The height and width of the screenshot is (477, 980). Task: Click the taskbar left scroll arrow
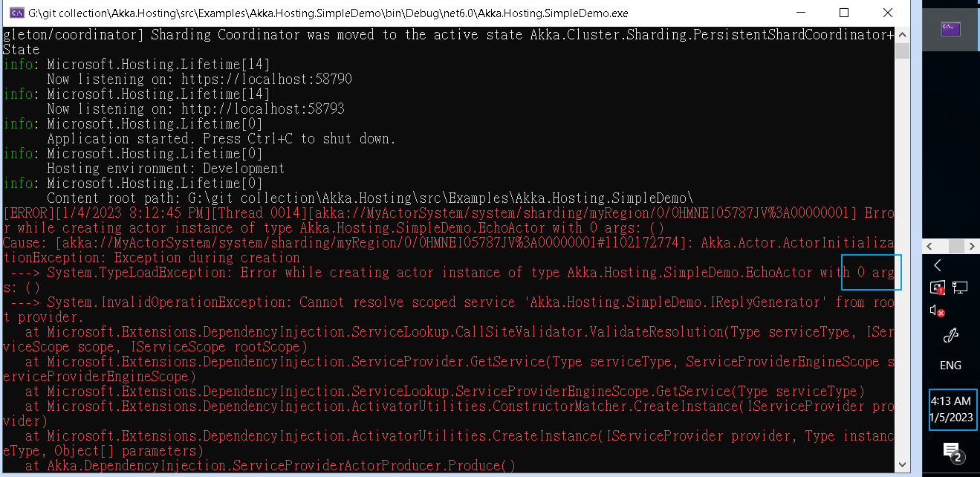click(x=929, y=246)
